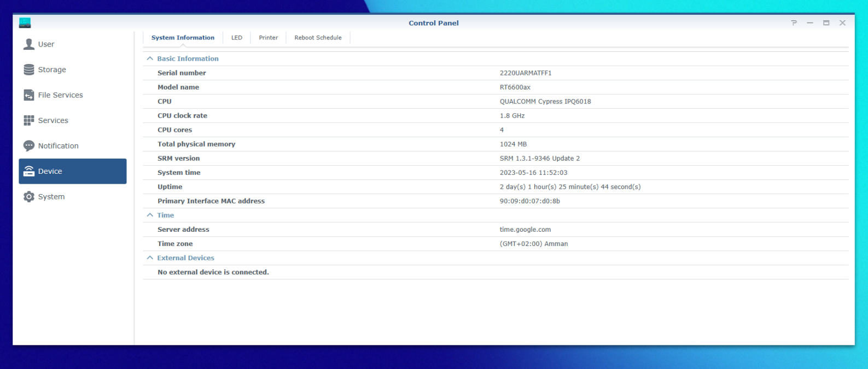This screenshot has width=868, height=369.
Task: Open the User section icon
Action: 29,44
